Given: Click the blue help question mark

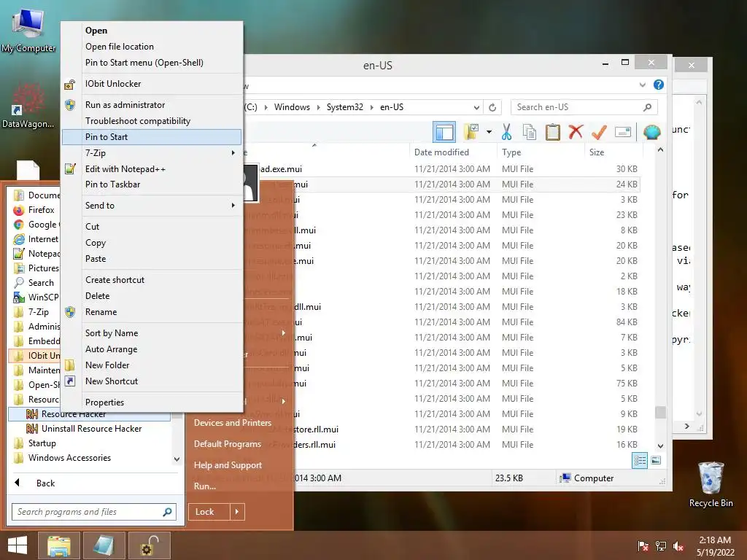Looking at the screenshot, I should click(x=659, y=85).
